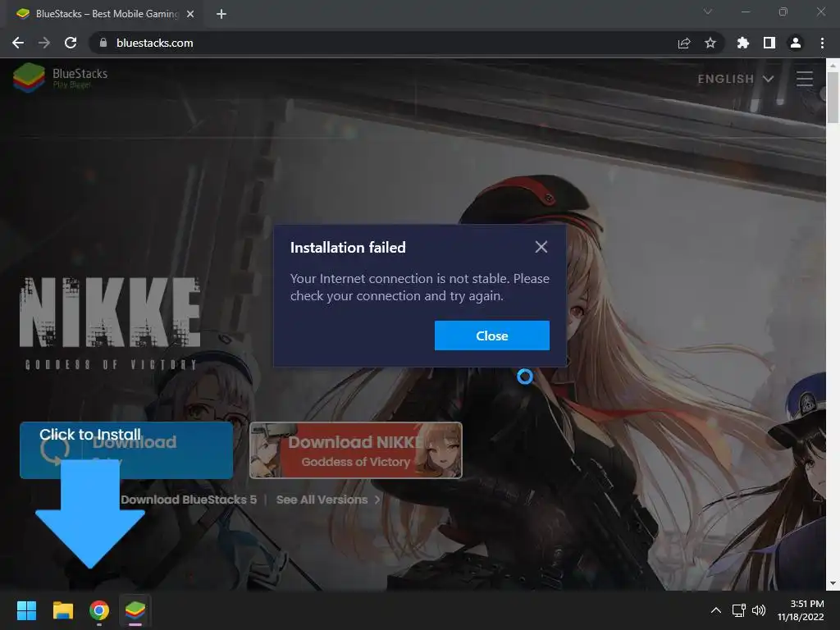Select the BlueStacks – Best Mobile Gaming tab

pos(104,14)
